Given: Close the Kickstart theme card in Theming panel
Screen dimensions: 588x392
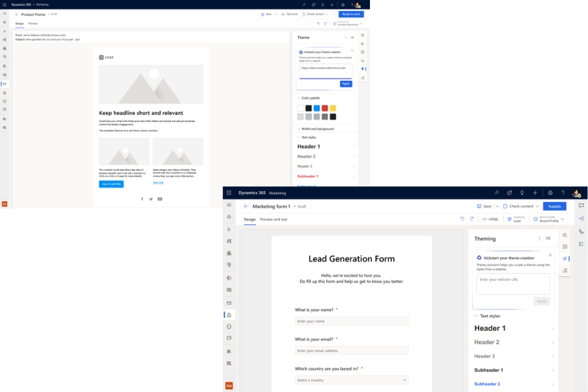Looking at the screenshot, I should point(550,255).
